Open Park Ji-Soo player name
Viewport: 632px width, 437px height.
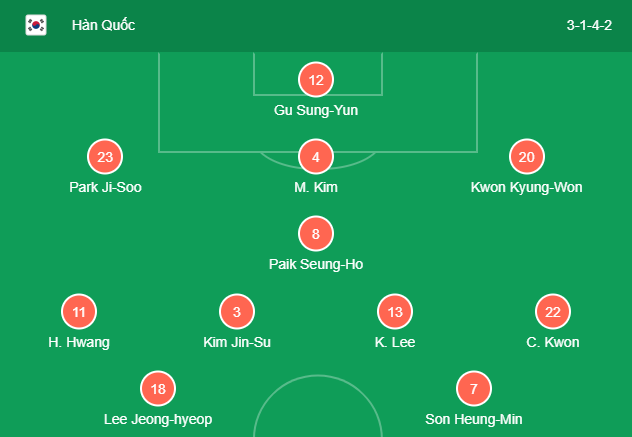coord(105,187)
